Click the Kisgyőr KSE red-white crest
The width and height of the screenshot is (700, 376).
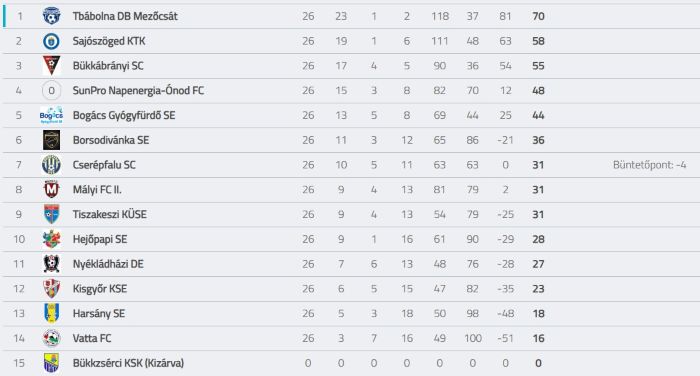51,289
